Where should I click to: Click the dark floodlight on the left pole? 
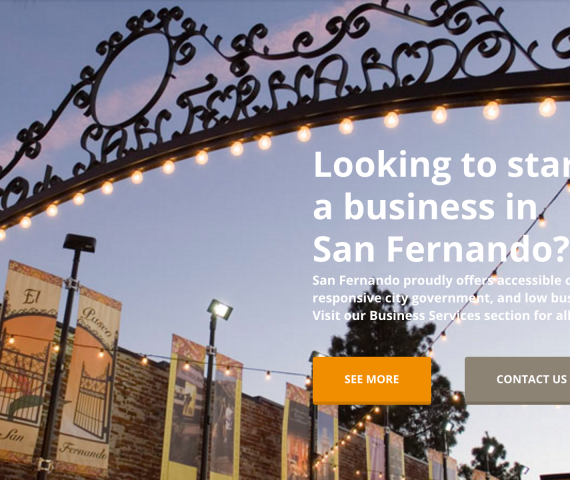(80, 243)
